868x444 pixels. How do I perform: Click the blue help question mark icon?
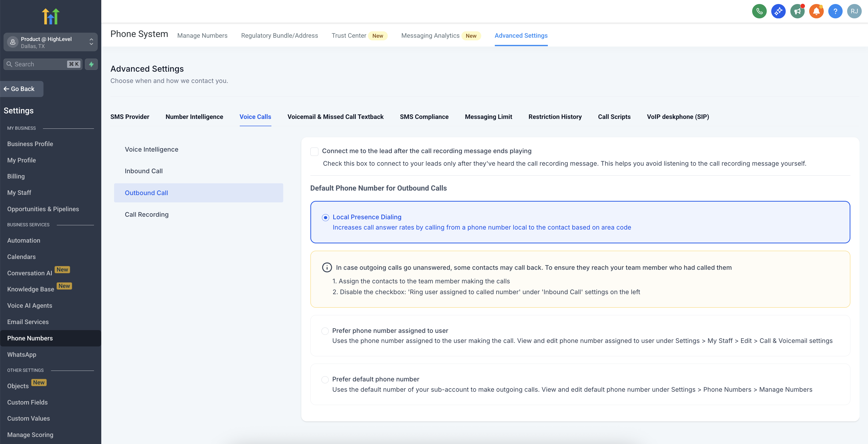click(x=835, y=12)
